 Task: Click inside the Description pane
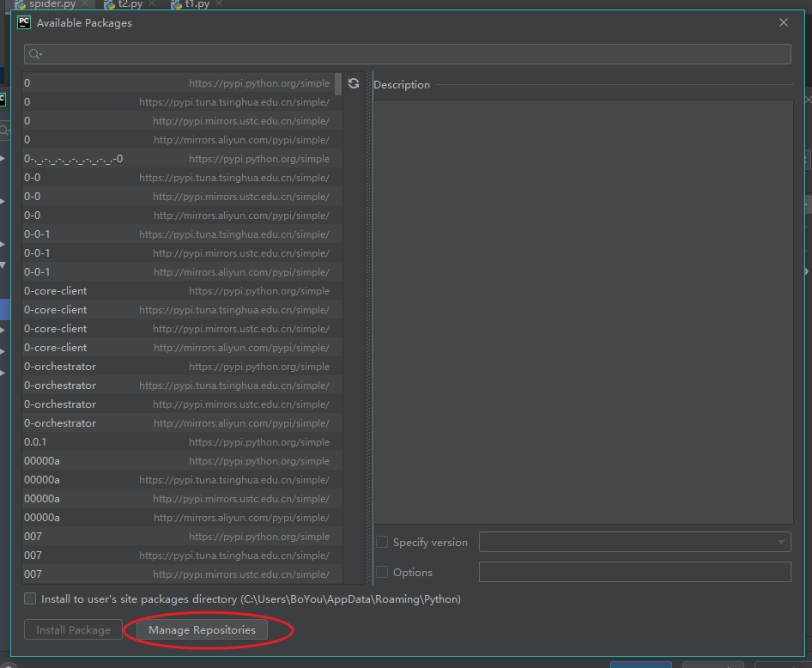[583, 312]
